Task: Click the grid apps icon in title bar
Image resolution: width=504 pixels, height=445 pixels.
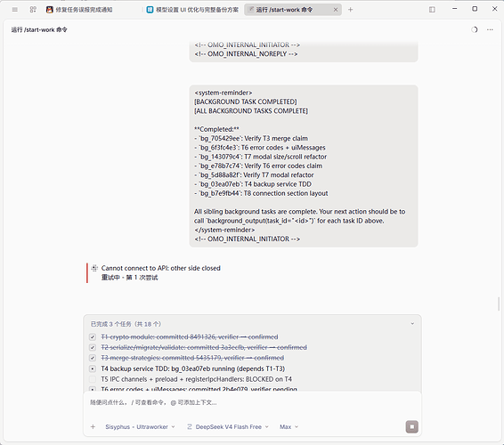Action: 33,10
